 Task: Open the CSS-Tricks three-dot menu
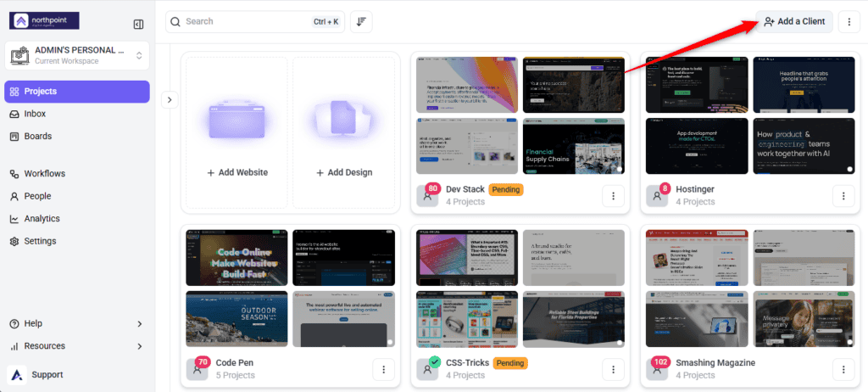click(613, 369)
